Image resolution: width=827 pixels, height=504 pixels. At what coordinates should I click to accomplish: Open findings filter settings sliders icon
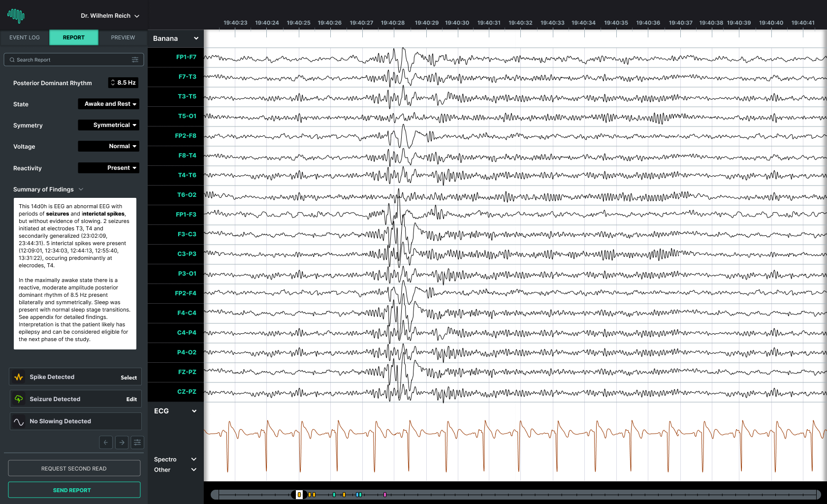(137, 442)
